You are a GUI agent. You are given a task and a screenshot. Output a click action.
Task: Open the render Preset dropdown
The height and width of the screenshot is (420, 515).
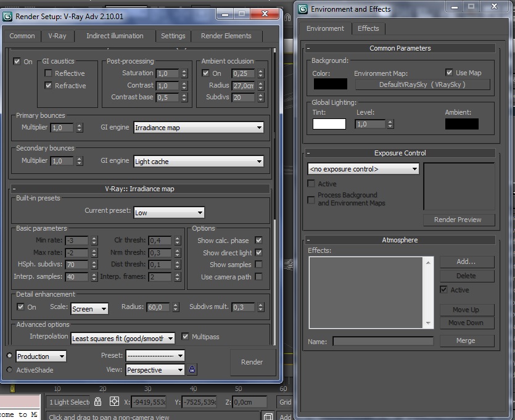[x=155, y=355]
